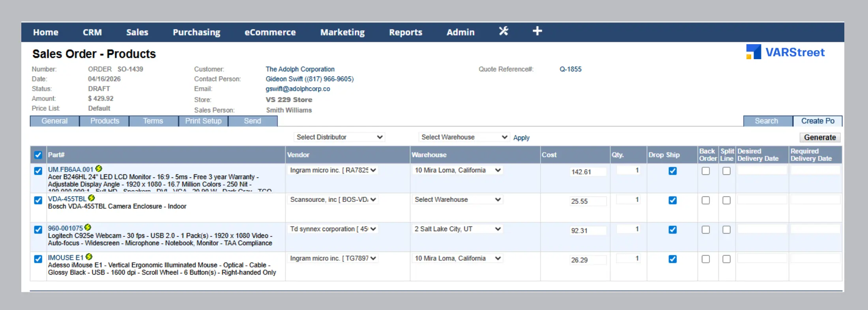Disable Drop Ship for the Acer monitor row
This screenshot has height=310, width=868.
pos(673,171)
